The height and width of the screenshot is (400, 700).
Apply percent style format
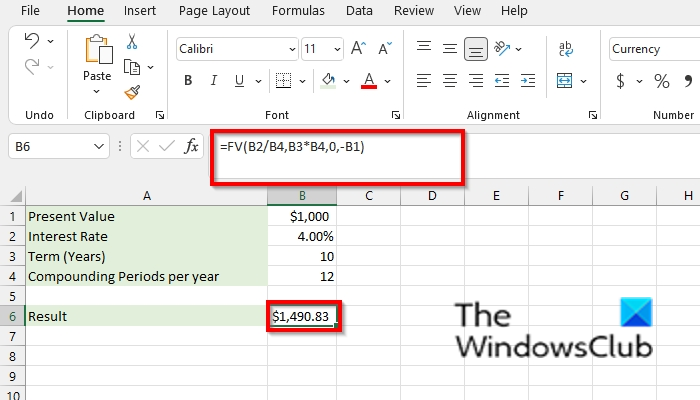tap(662, 81)
